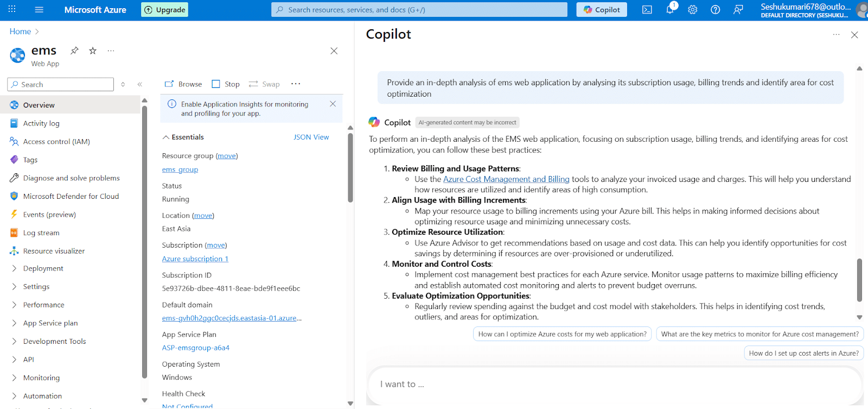Pin the ems web app
Viewport: 868px width, 409px height.
(x=75, y=51)
